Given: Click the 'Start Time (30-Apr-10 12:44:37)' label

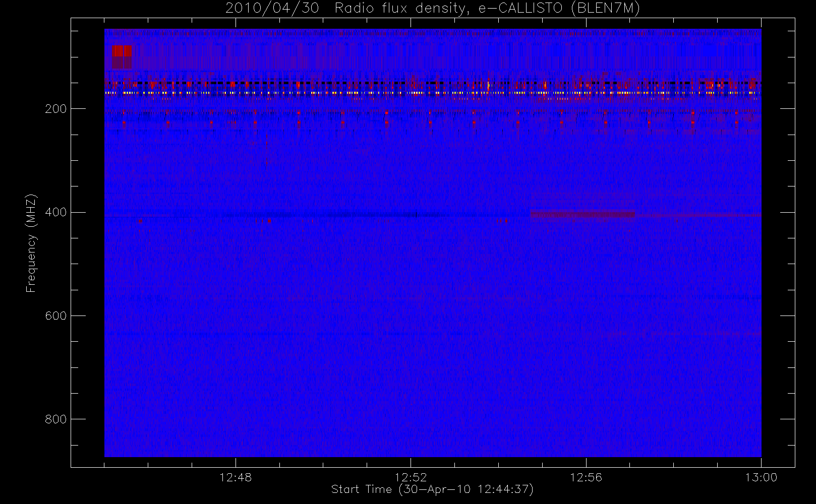Looking at the screenshot, I should 432,489.
